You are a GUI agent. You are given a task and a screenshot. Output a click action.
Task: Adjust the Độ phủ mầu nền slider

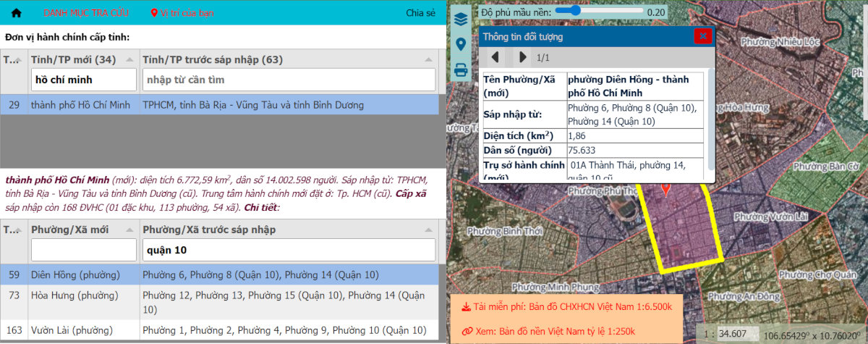[x=576, y=11]
